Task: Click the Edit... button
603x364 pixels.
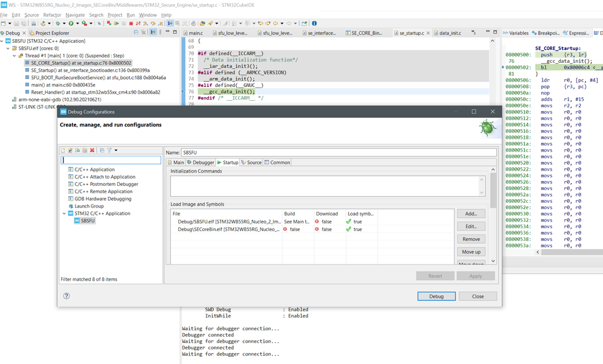Action: point(471,226)
